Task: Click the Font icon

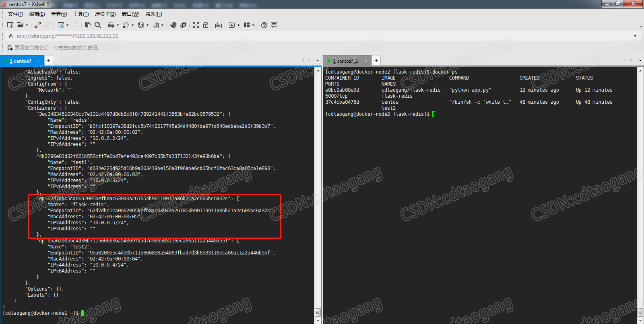Action: pyautogui.click(x=156, y=25)
